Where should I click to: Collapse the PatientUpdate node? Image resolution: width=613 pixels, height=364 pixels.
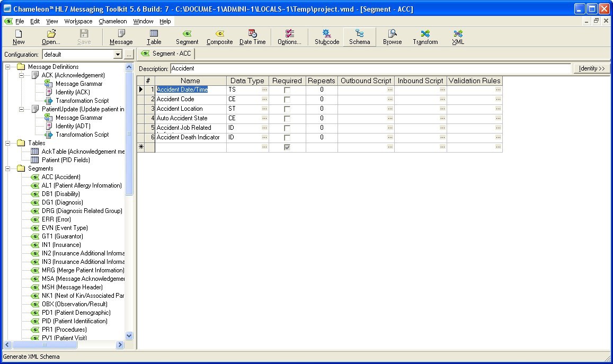(x=22, y=110)
